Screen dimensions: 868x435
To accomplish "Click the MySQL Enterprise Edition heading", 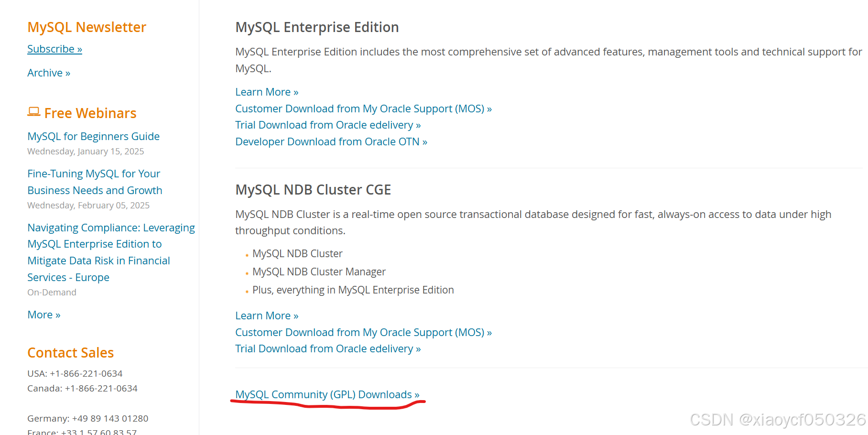I will [x=317, y=27].
